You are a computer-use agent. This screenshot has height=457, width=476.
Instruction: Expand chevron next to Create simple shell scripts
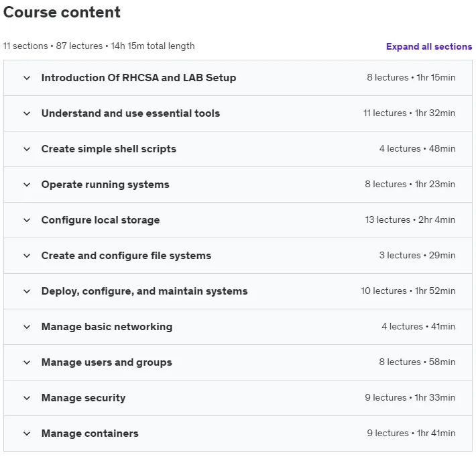click(27, 149)
